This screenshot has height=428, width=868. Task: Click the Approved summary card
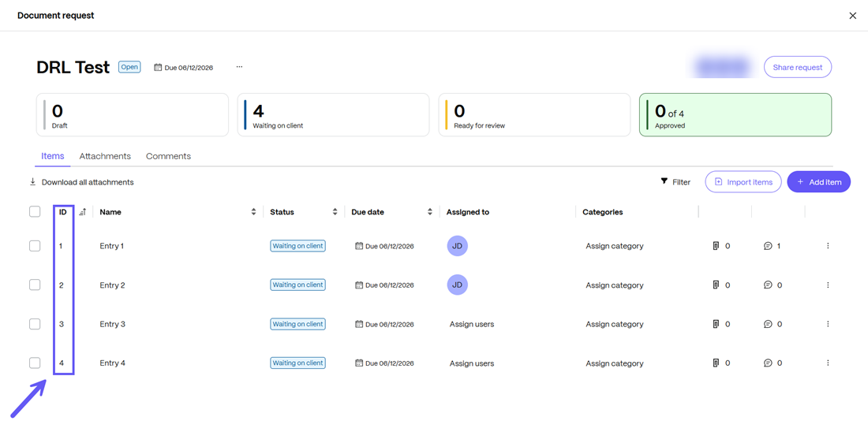click(x=735, y=114)
